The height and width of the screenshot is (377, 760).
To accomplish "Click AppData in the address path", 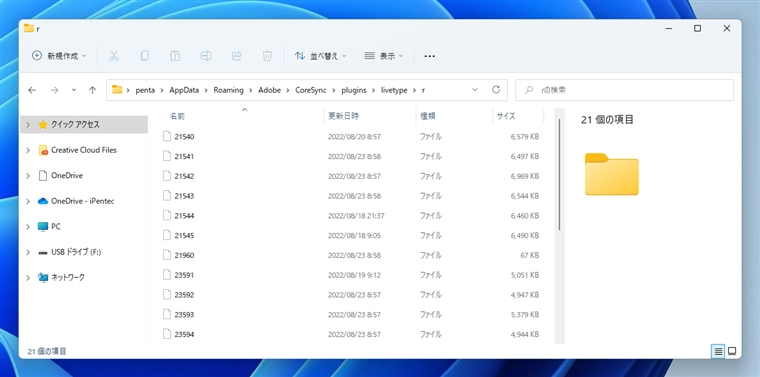I will click(x=184, y=90).
